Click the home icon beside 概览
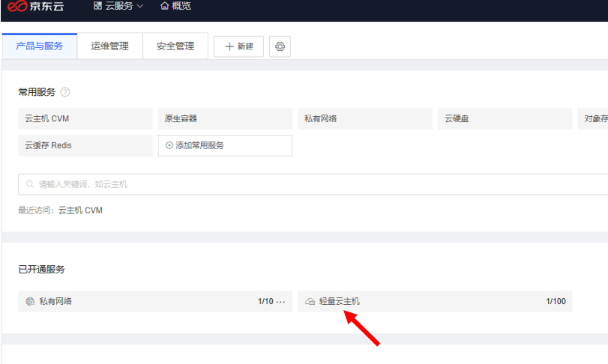Screen dimensions: 608x364 [165, 6]
